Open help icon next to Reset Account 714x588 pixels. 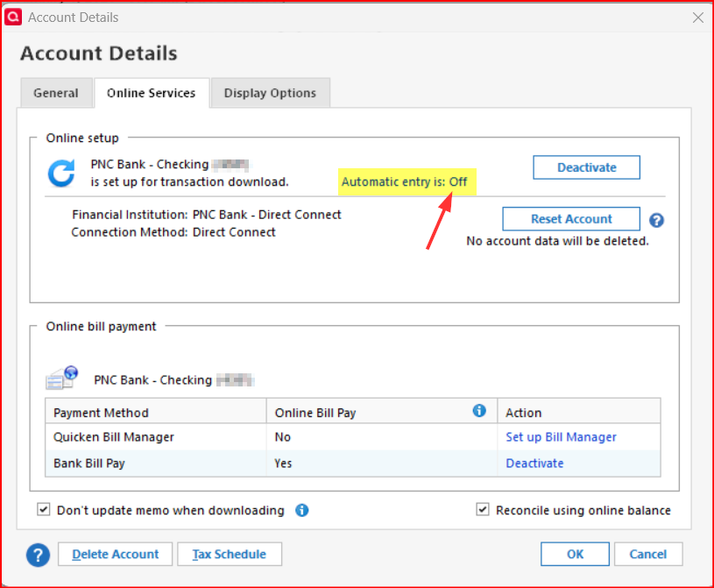point(656,221)
